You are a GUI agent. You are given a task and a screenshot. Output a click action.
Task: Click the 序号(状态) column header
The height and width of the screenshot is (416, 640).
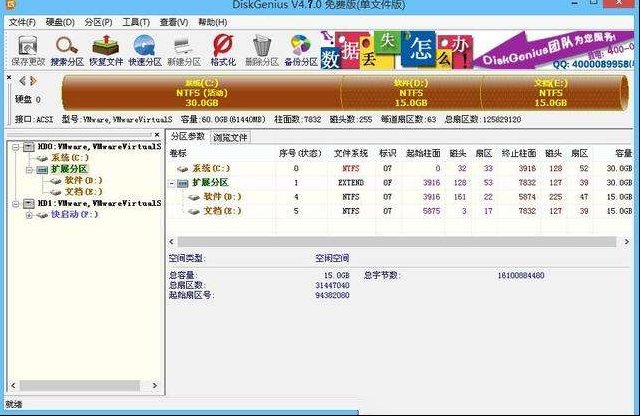pos(300,153)
